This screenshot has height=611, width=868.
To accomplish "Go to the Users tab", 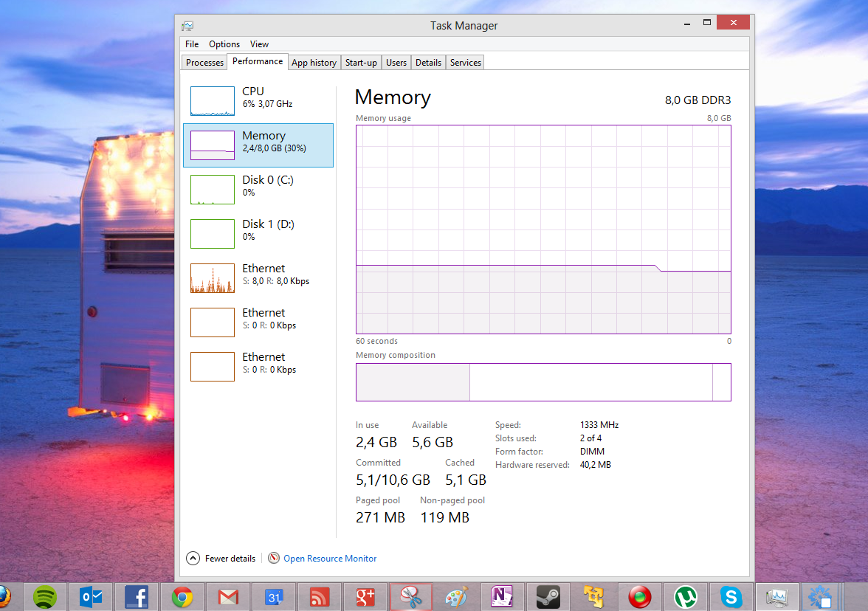I will coord(396,63).
